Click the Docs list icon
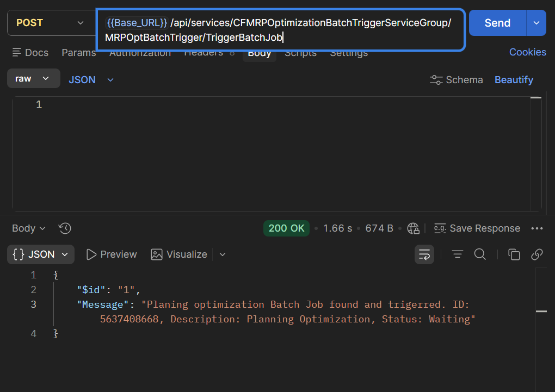The height and width of the screenshot is (392, 555). [x=17, y=53]
